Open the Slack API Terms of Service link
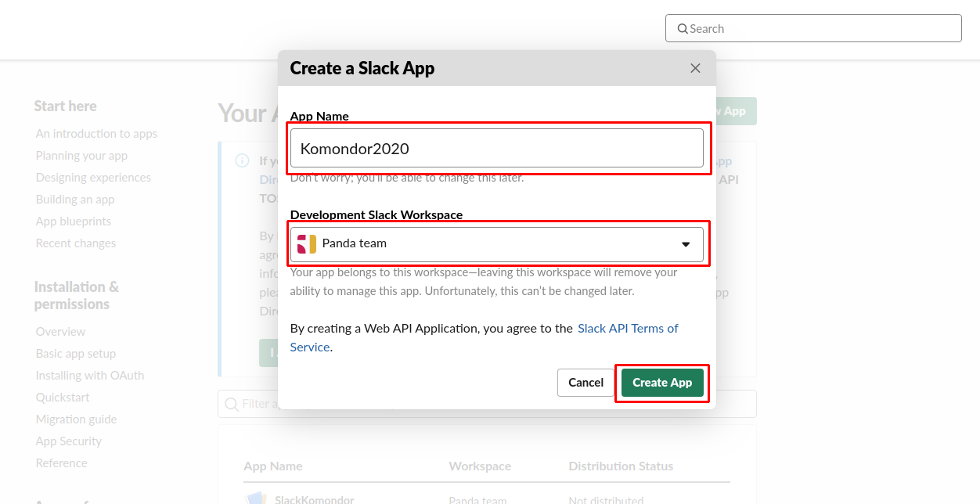Screen dimensions: 980x504 tap(485, 337)
